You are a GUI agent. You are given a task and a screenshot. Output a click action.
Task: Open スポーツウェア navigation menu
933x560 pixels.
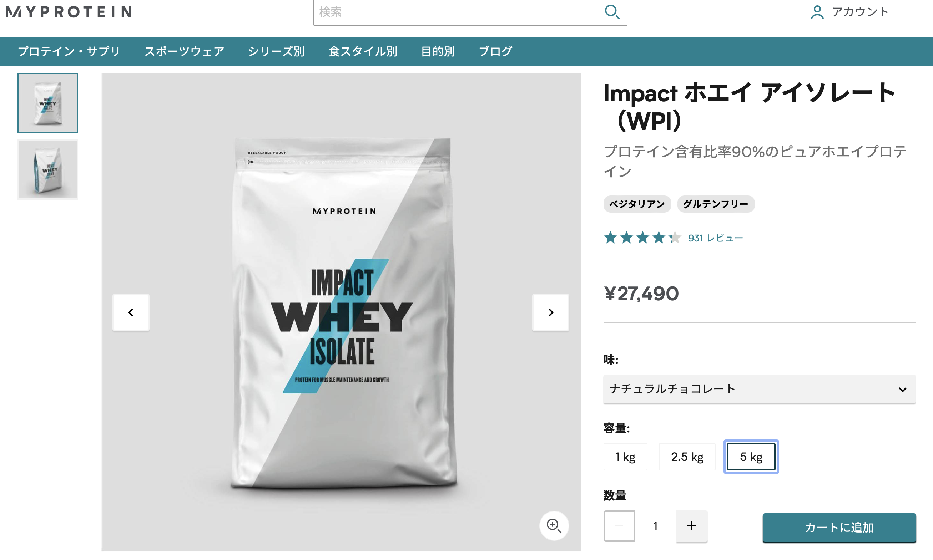coord(184,51)
